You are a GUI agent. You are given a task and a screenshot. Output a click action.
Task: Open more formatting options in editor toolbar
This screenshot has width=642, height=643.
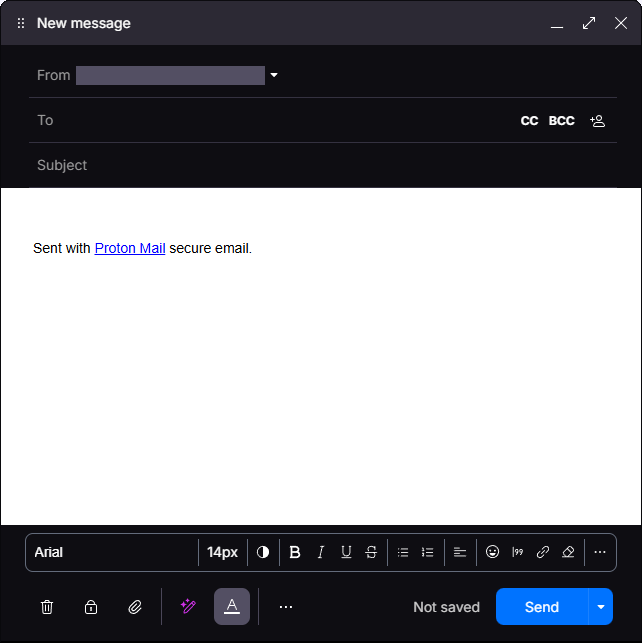(600, 552)
